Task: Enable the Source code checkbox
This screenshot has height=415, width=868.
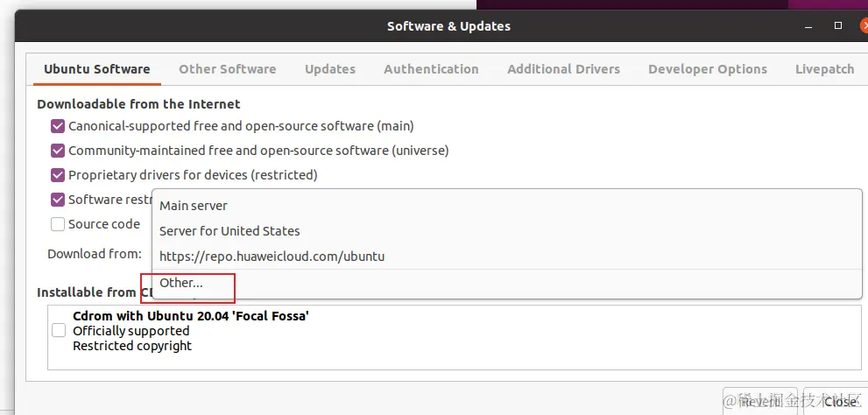Action: coord(59,224)
